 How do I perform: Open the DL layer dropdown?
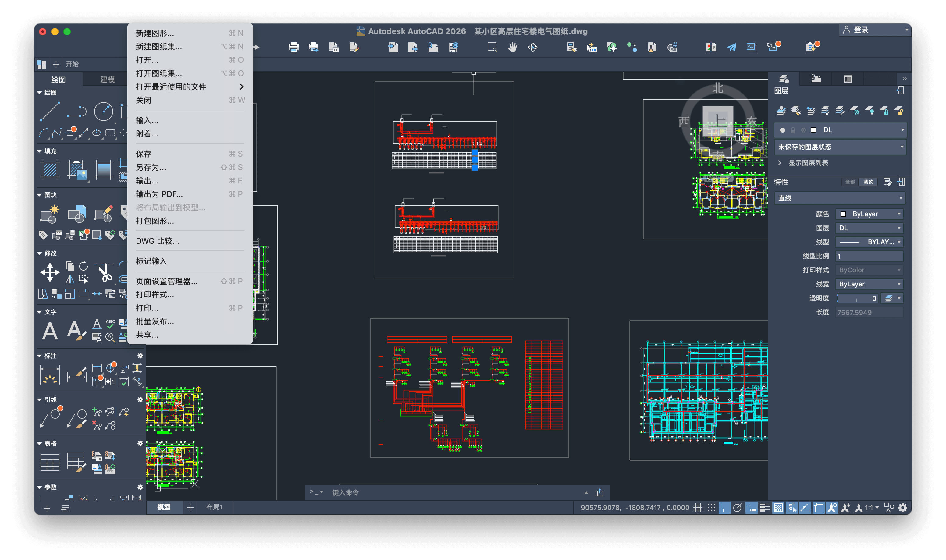pyautogui.click(x=840, y=130)
